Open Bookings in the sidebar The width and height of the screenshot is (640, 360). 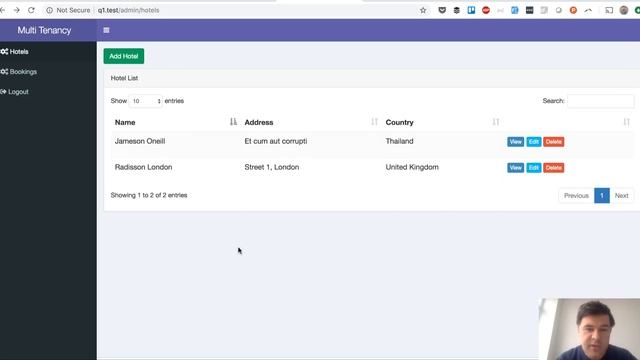click(19, 71)
